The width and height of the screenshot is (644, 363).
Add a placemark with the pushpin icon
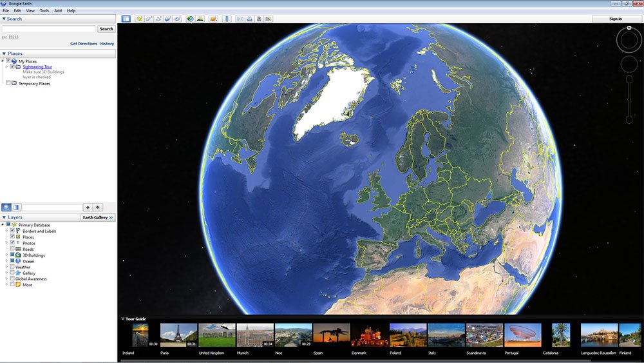tap(139, 19)
